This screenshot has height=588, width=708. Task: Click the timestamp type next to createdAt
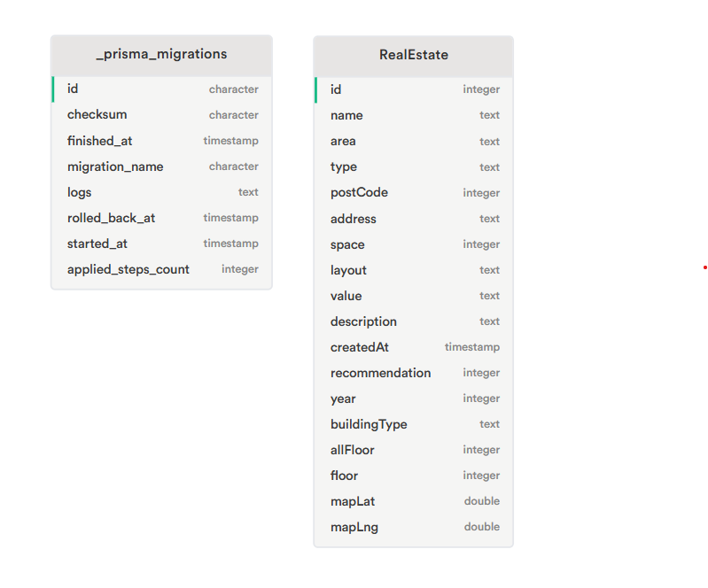tap(471, 347)
